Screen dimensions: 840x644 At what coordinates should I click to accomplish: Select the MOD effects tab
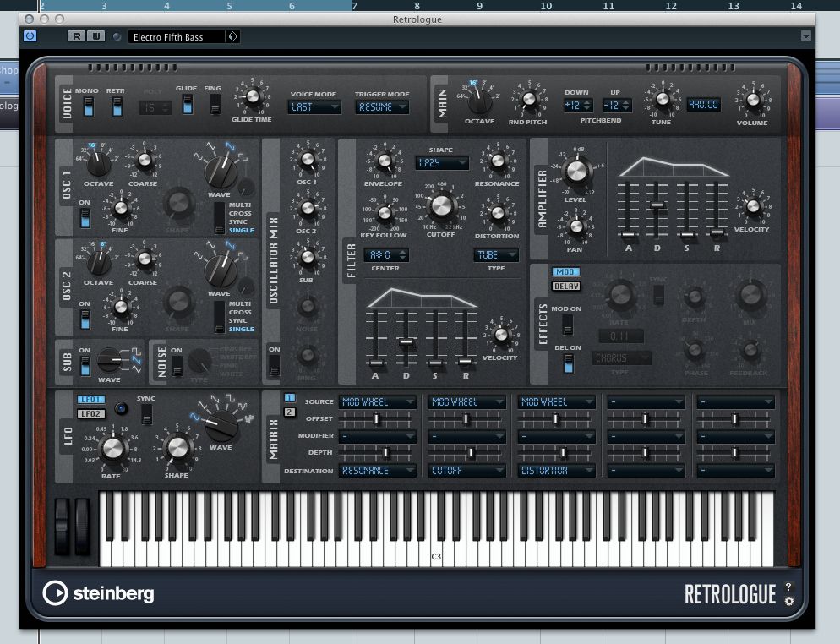pyautogui.click(x=565, y=271)
